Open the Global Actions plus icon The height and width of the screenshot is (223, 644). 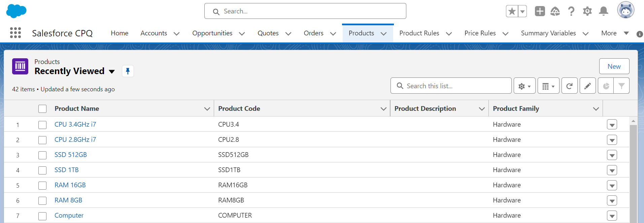tap(540, 11)
